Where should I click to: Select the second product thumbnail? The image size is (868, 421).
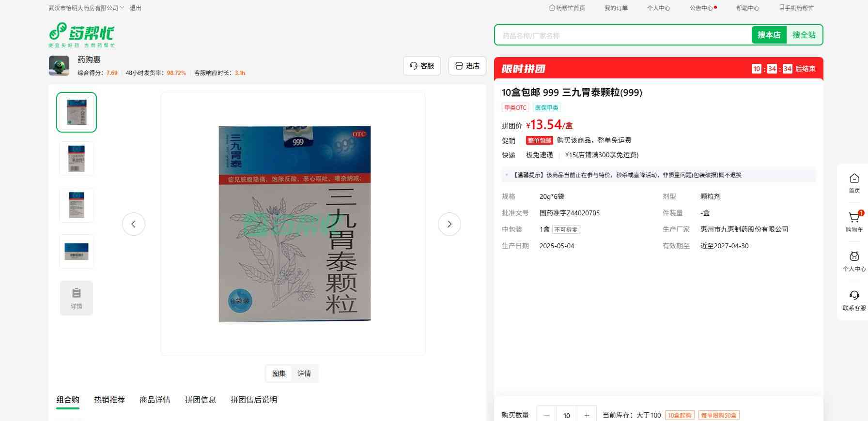[77, 159]
